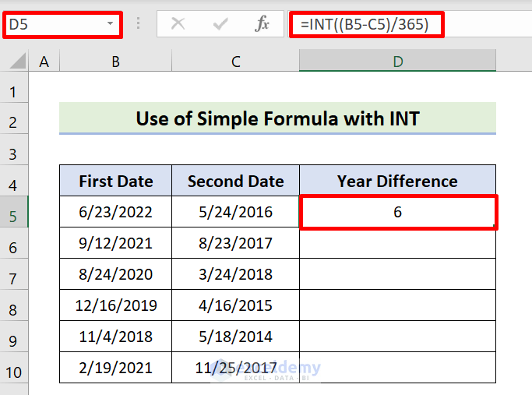Screen dimensions: 532x395
Task: Select column A header
Action: [x=44, y=61]
